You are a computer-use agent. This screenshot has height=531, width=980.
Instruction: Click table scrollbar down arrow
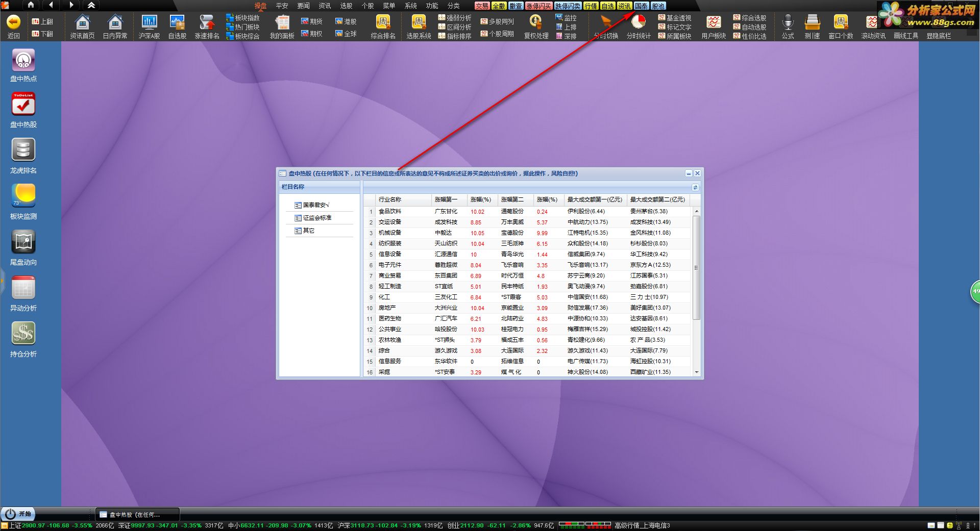coord(697,372)
